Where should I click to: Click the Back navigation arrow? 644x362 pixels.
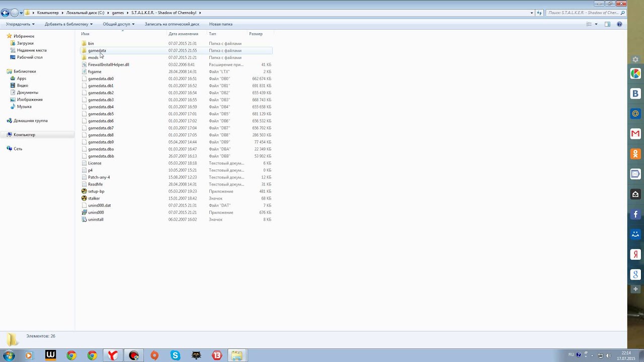(5, 13)
